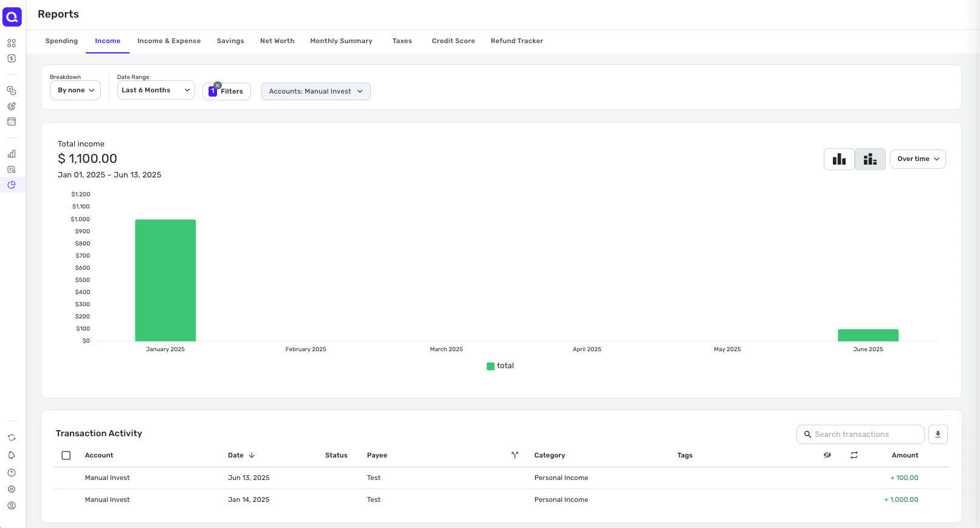Image resolution: width=980 pixels, height=528 pixels.
Task: Tick the select-all transactions checkbox
Action: click(x=66, y=455)
